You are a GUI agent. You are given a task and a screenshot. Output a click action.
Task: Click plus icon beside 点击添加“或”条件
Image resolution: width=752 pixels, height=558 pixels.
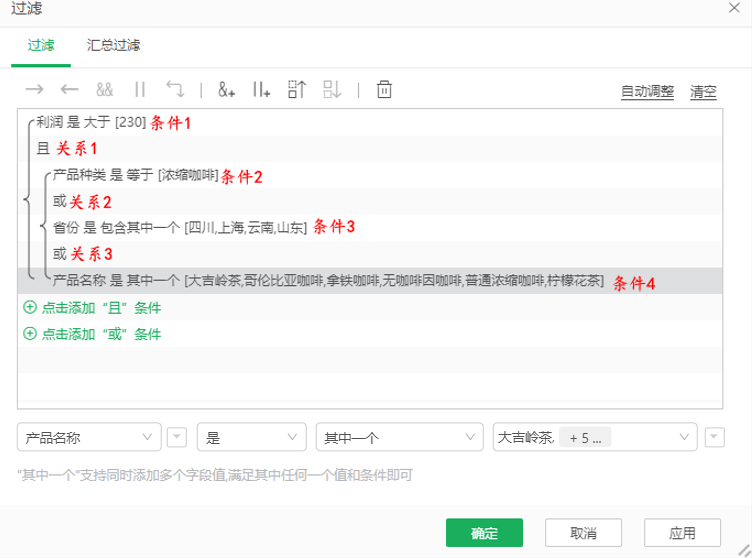[x=30, y=333]
